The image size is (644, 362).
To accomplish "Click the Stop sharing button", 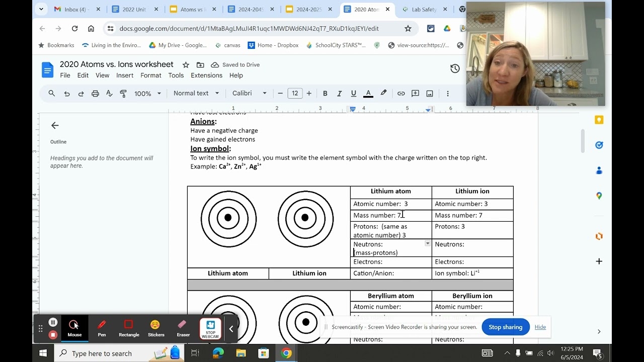I will [505, 327].
